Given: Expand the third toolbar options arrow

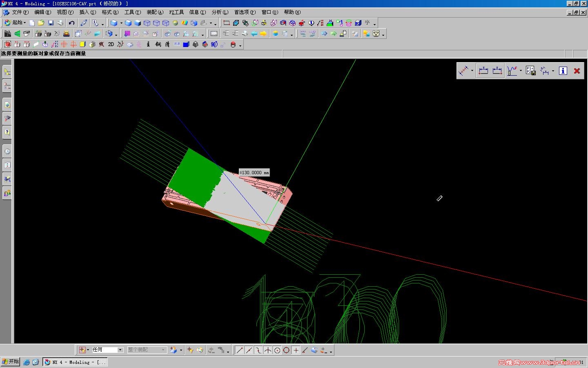Looking at the screenshot, I should (x=240, y=45).
